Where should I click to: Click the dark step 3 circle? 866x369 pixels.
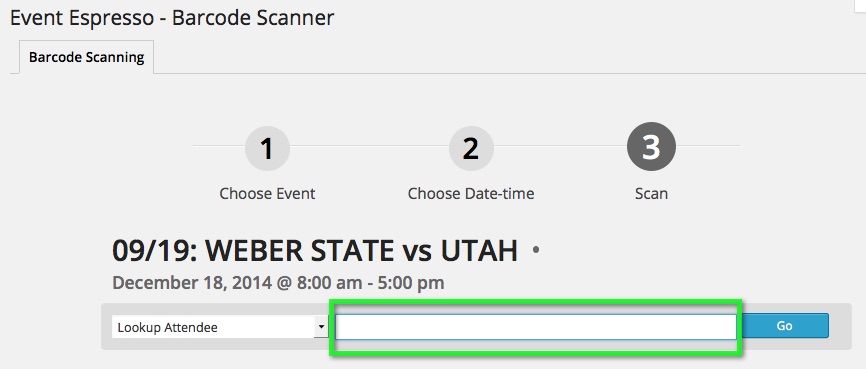pyautogui.click(x=651, y=146)
